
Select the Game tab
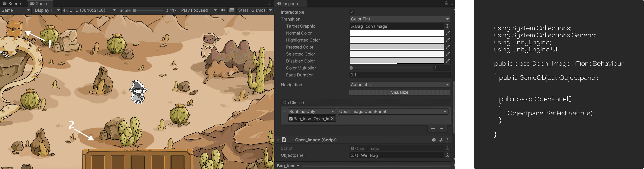point(39,4)
